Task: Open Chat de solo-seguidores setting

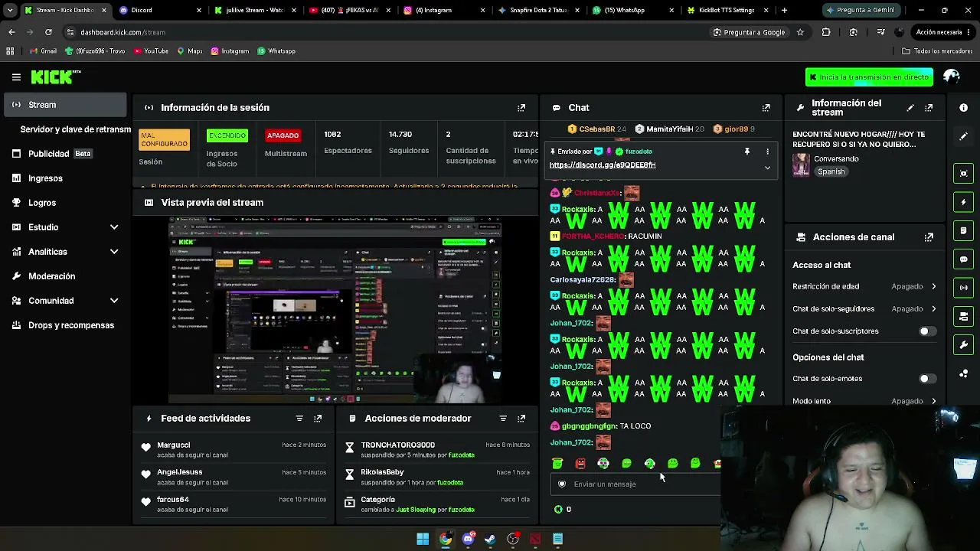Action: coord(864,308)
